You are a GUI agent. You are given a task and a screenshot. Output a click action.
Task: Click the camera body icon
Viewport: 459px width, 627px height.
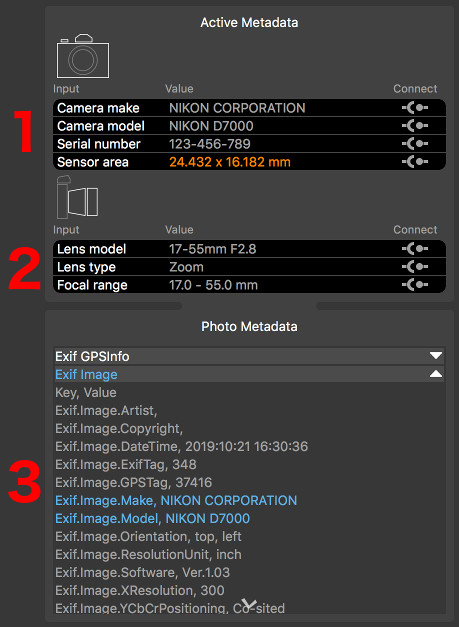point(83,56)
